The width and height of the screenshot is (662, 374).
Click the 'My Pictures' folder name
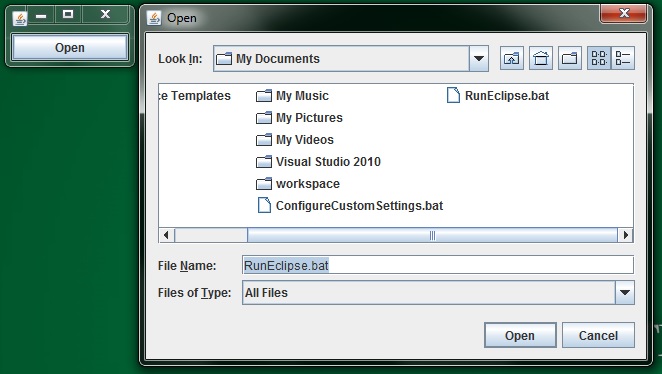tap(309, 118)
